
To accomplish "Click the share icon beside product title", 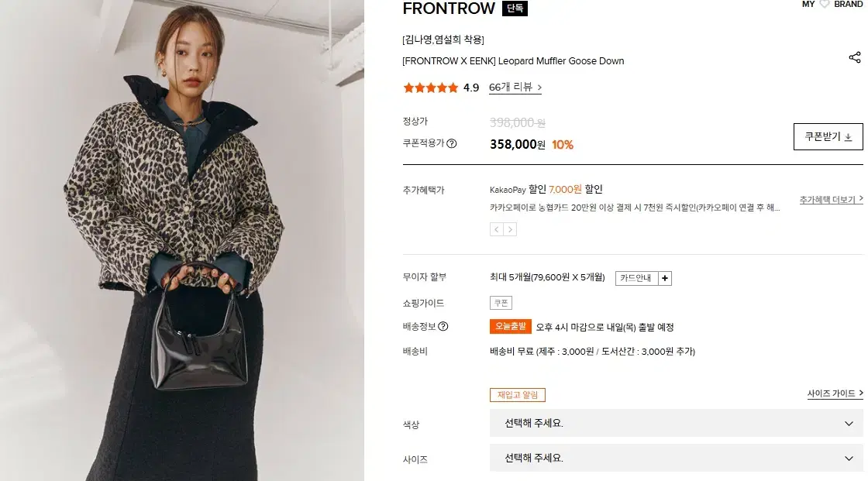I will (x=854, y=57).
